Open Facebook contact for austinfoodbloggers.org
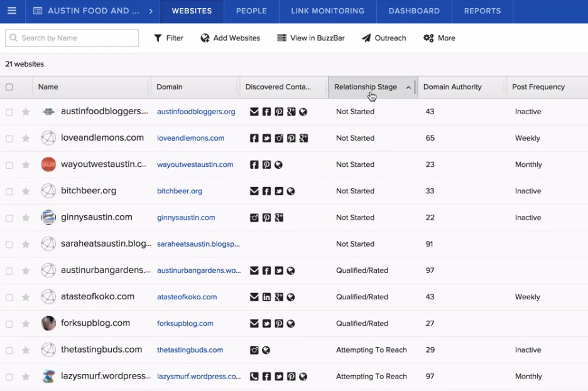 pyautogui.click(x=266, y=112)
